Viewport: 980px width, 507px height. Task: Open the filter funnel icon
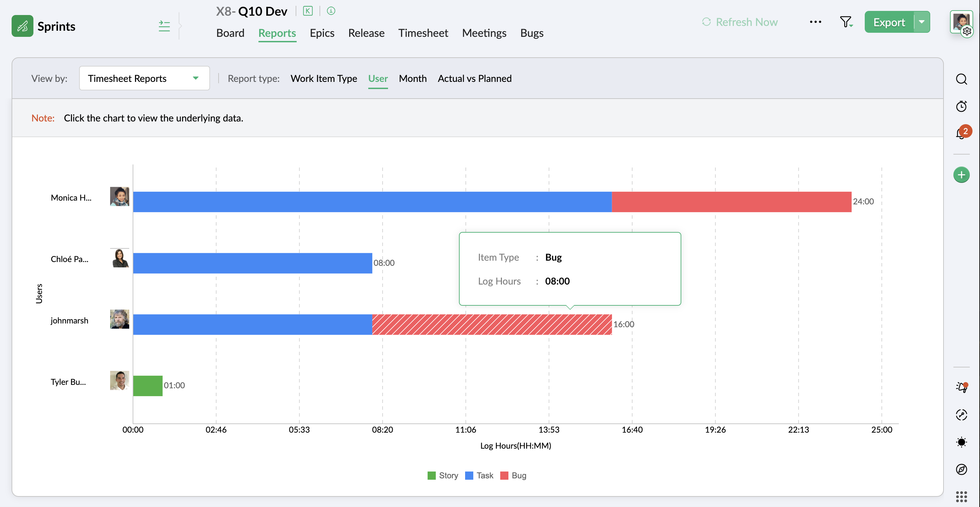click(845, 22)
